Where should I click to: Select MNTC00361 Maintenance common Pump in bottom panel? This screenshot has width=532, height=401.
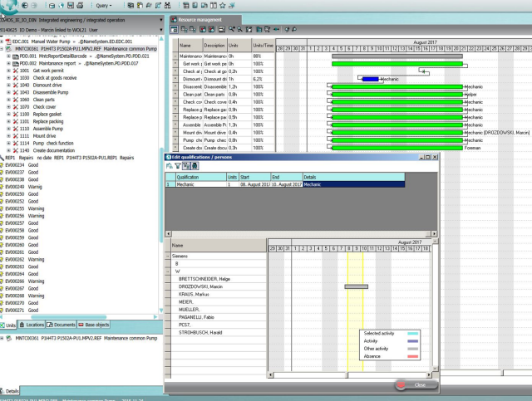pyautogui.click(x=86, y=338)
